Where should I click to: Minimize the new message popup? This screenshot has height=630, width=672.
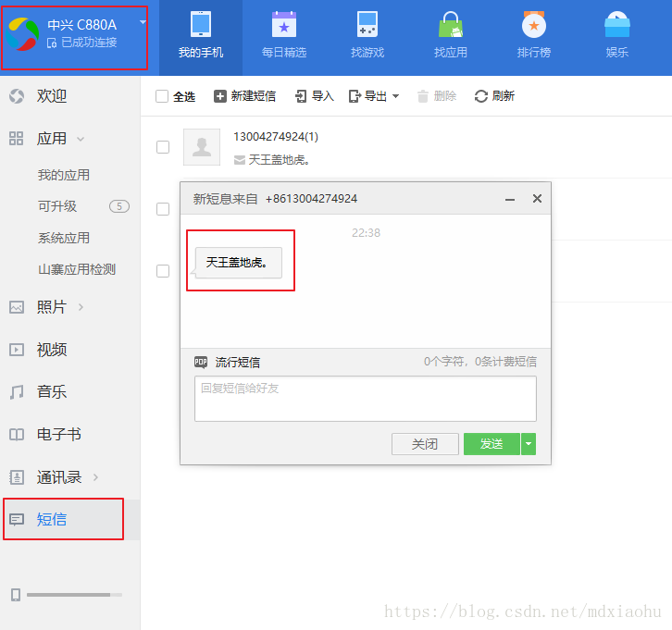pyautogui.click(x=510, y=199)
